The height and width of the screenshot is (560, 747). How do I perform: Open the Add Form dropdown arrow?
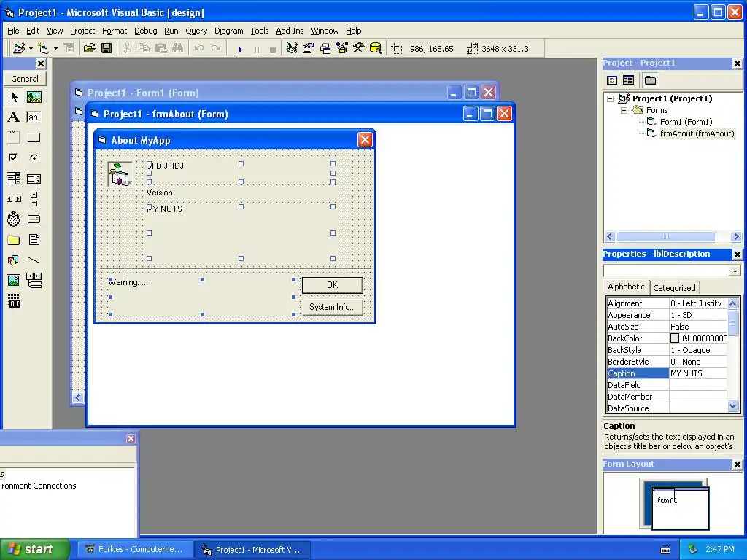55,49
